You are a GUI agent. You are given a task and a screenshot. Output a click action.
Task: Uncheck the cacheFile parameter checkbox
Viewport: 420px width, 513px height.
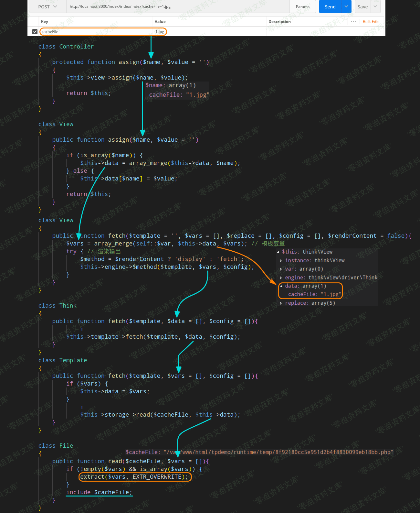coord(35,32)
